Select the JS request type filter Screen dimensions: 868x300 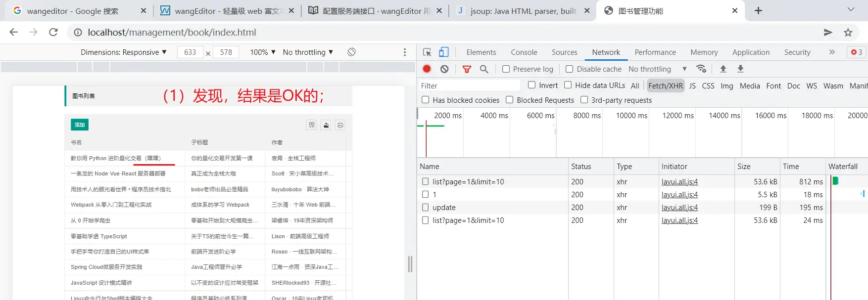click(692, 86)
